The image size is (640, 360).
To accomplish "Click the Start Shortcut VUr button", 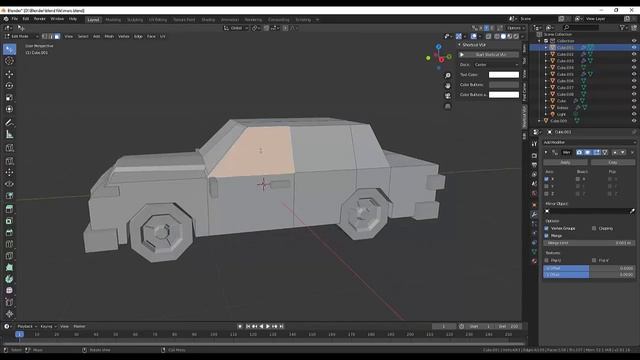I will click(488, 55).
